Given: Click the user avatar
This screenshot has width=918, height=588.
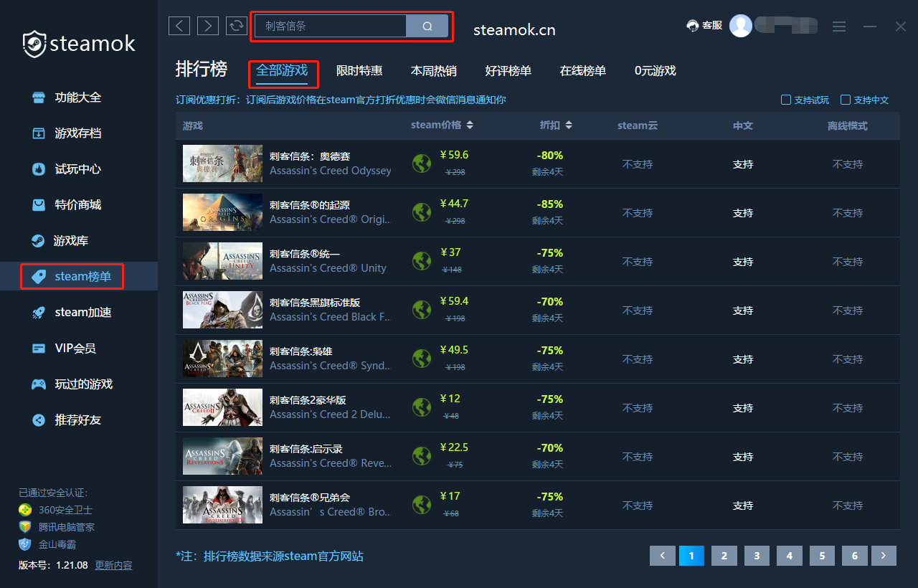Looking at the screenshot, I should pos(741,26).
